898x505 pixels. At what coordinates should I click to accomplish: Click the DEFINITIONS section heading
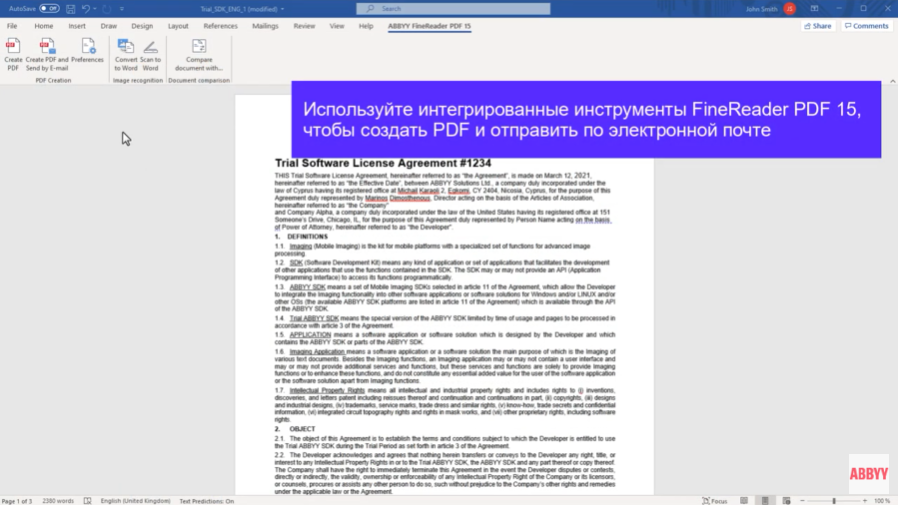point(308,236)
